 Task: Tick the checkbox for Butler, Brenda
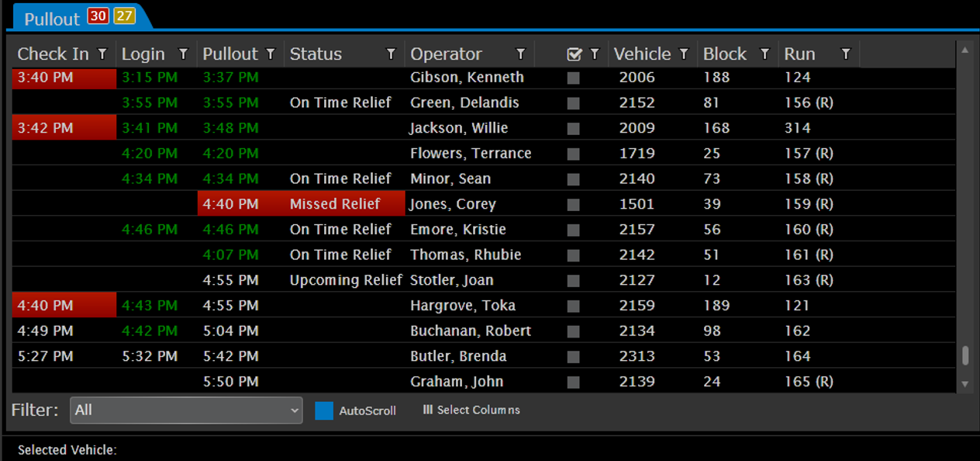click(573, 356)
